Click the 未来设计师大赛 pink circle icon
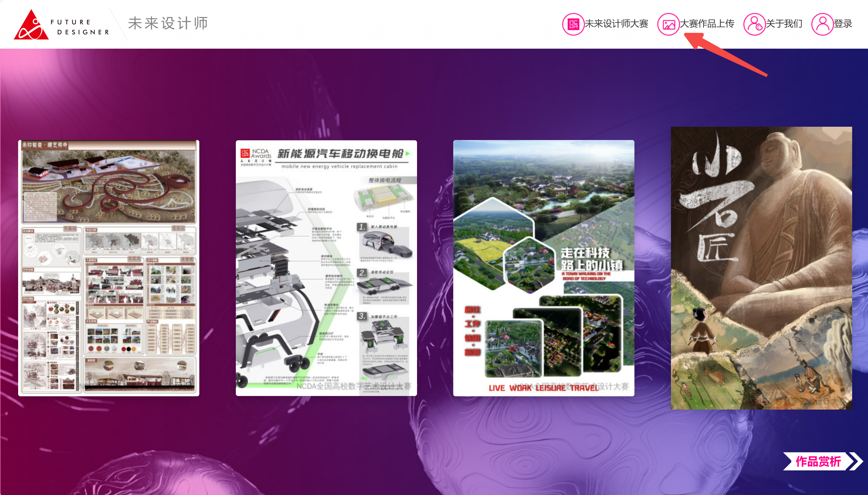868x495 pixels. (x=573, y=24)
